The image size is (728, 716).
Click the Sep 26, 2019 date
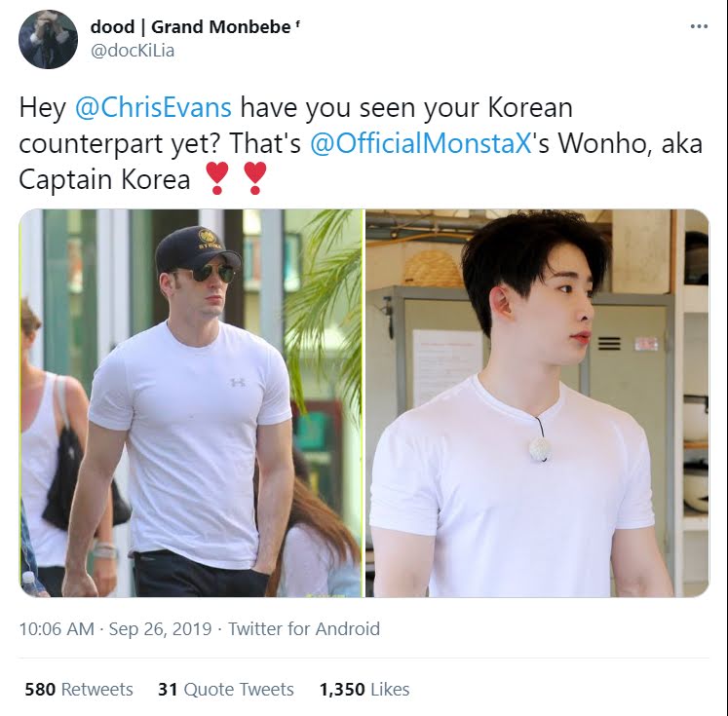160,629
